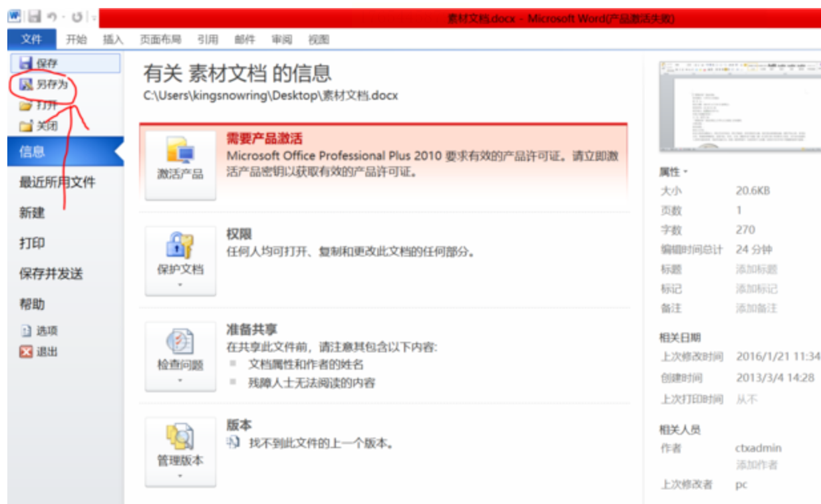Click the Redo icon in quick access toolbar

tap(77, 16)
